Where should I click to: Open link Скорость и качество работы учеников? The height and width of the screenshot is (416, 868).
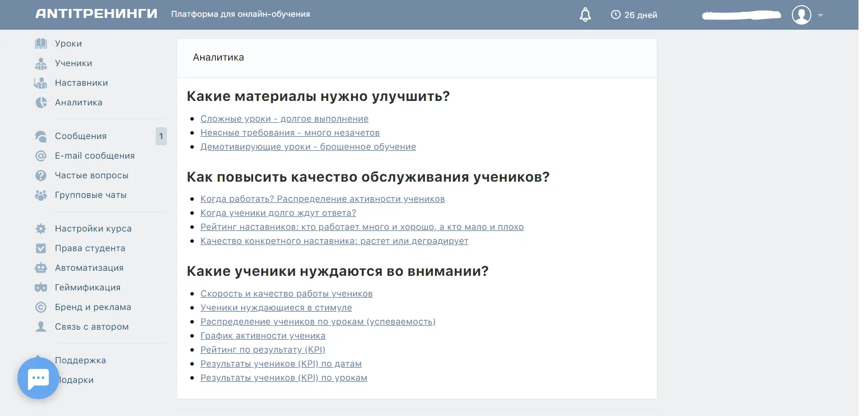pos(287,294)
